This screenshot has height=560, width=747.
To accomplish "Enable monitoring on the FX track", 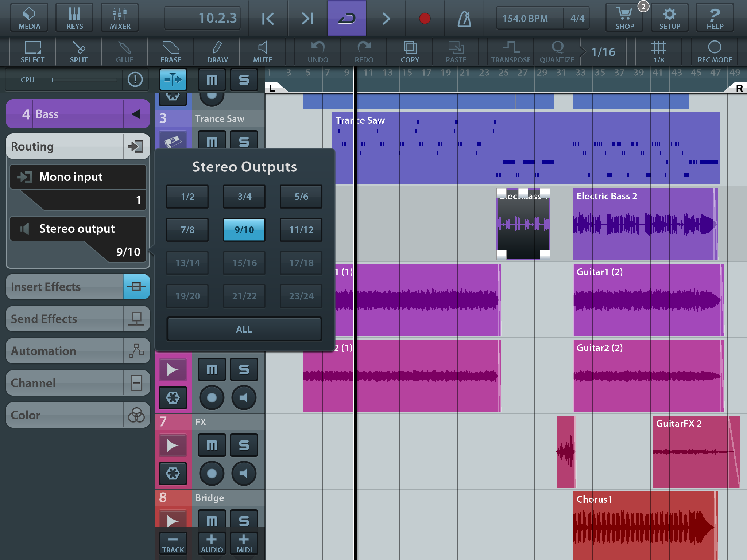I will click(x=244, y=474).
